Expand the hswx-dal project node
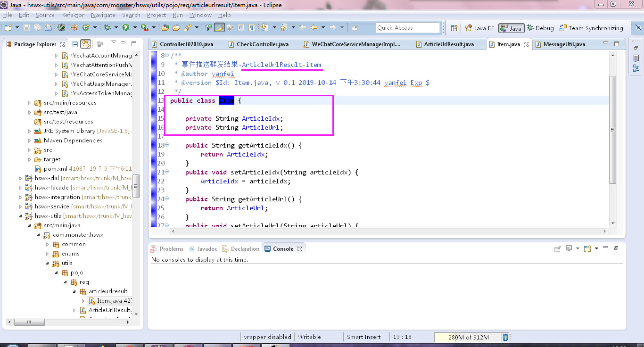The width and height of the screenshot is (644, 347). pyautogui.click(x=20, y=178)
